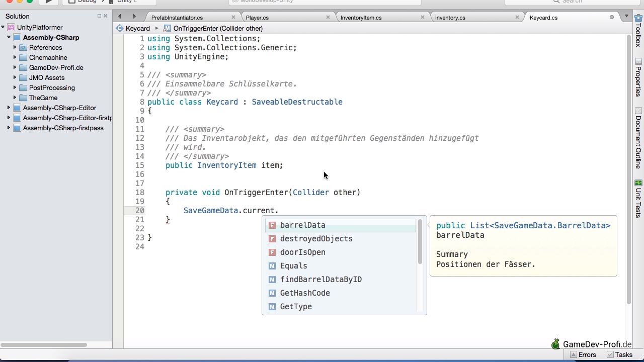Click the References folder icon

[x=23, y=47]
